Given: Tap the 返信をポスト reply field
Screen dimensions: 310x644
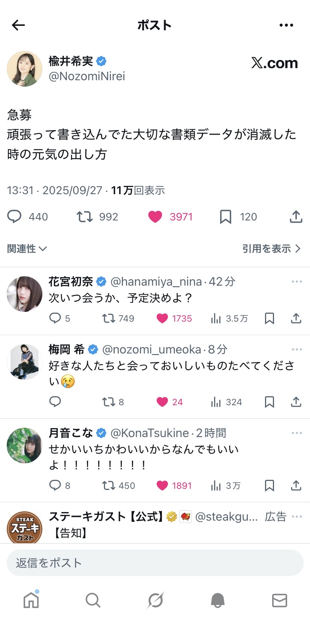Looking at the screenshot, I should 155,563.
